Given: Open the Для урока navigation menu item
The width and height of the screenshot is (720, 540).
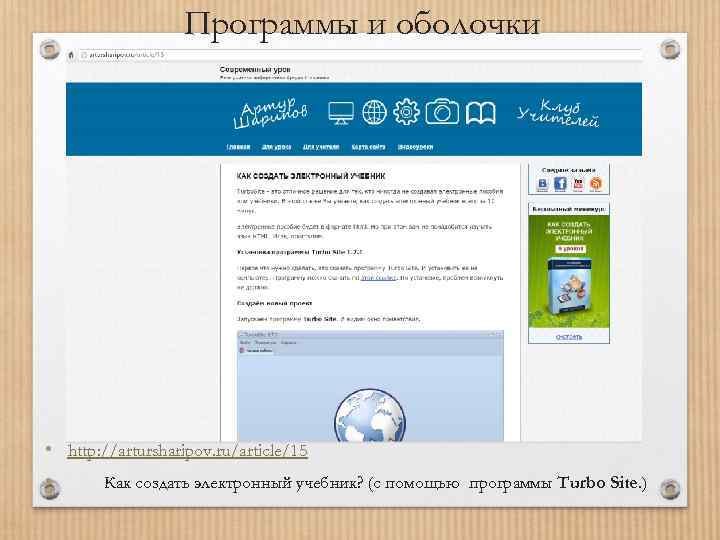Looking at the screenshot, I should (276, 147).
